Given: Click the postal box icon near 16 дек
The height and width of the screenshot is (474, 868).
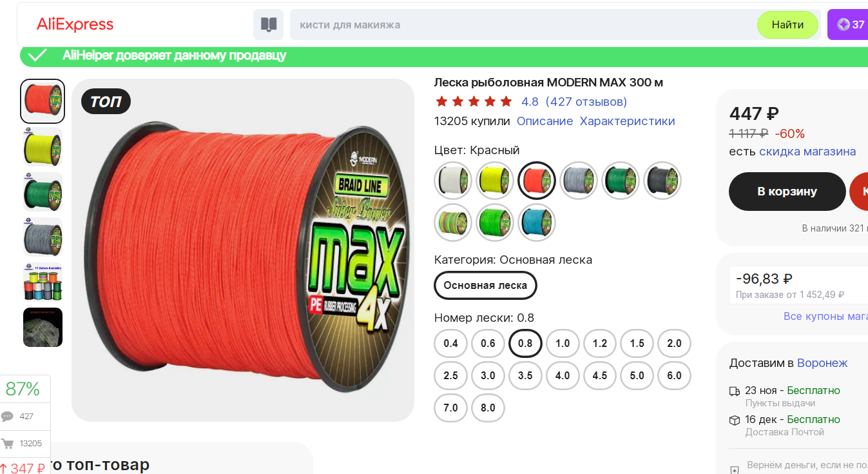Looking at the screenshot, I should [735, 420].
